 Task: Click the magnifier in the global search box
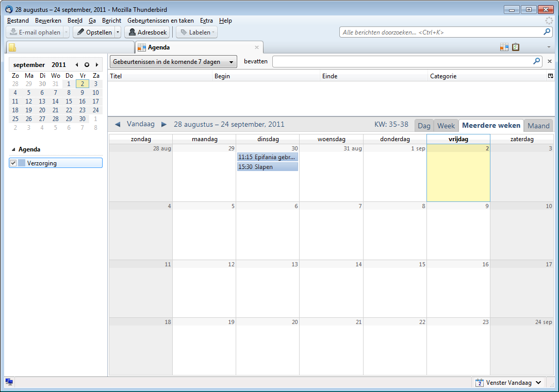tap(547, 32)
